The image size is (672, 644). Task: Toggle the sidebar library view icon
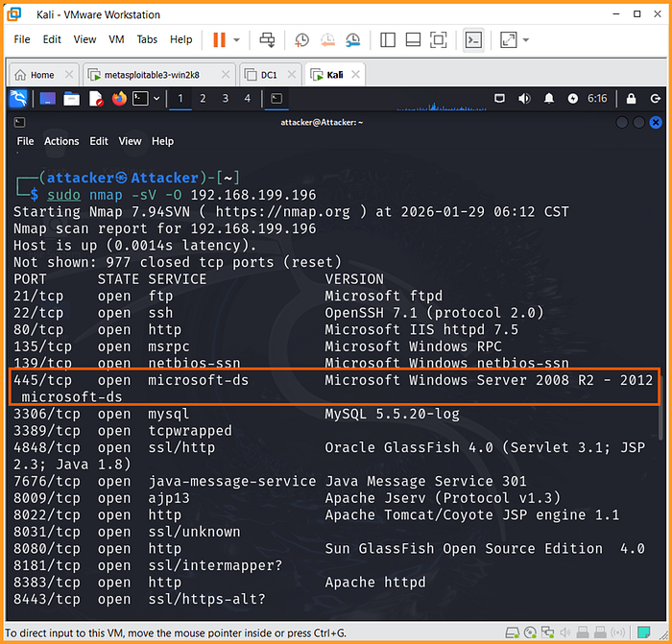(388, 40)
